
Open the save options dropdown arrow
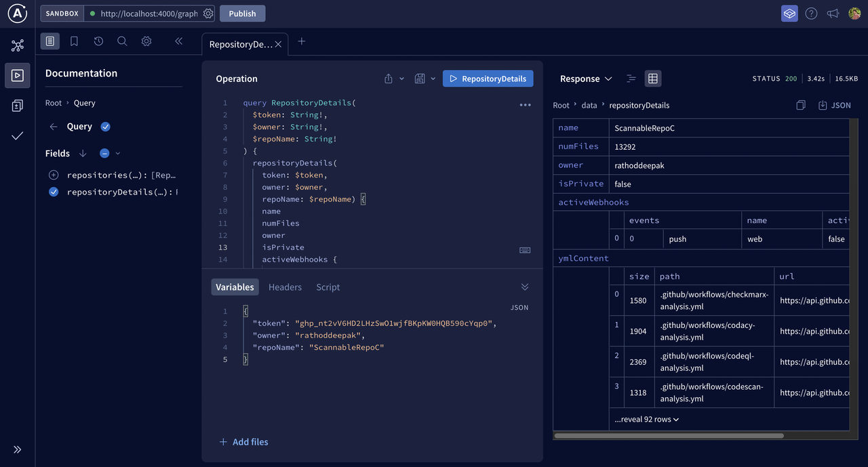coord(433,79)
